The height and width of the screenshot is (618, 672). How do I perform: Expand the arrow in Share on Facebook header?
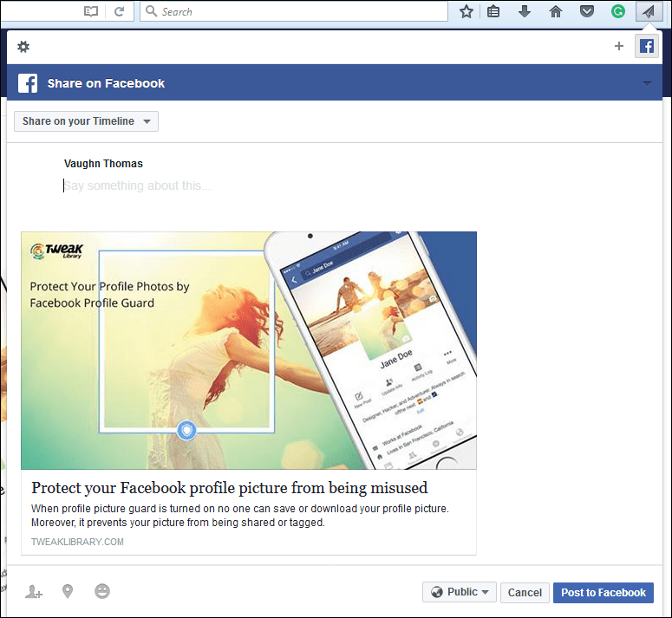(x=647, y=83)
